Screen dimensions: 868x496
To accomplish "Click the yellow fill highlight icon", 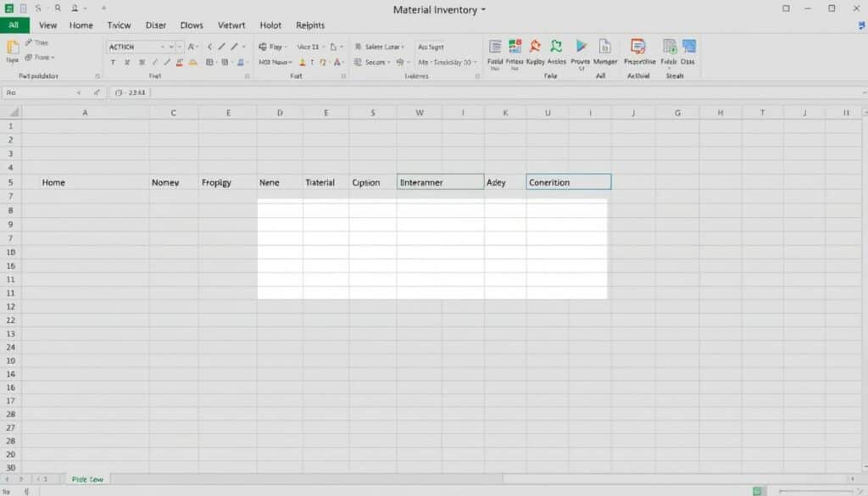I will [x=192, y=63].
